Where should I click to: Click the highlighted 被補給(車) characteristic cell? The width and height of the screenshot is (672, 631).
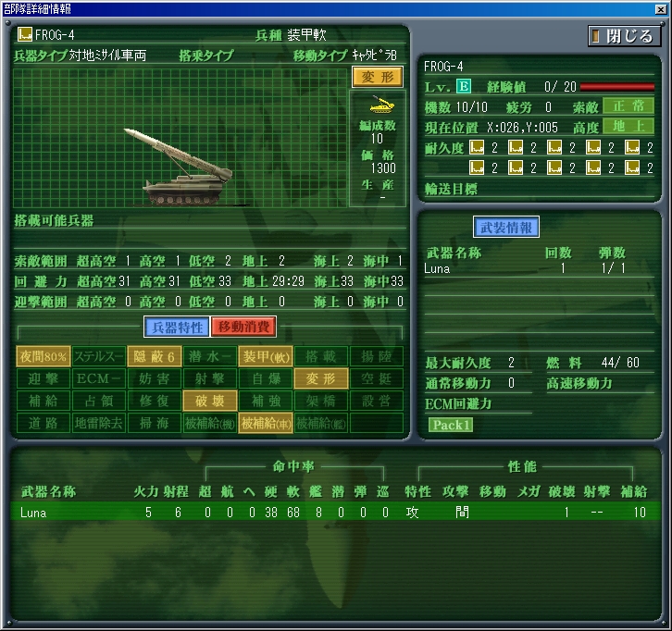pyautogui.click(x=266, y=423)
